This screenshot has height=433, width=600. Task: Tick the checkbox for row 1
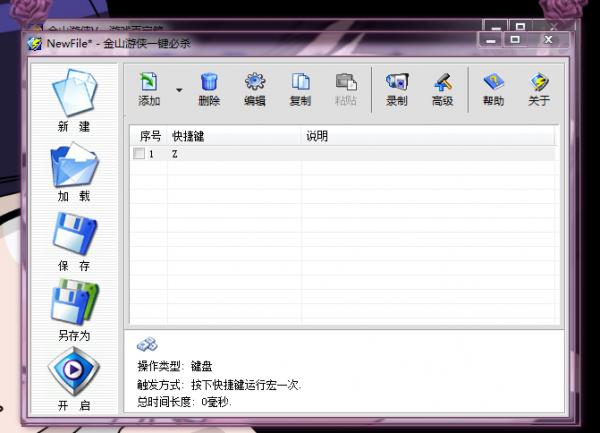(139, 154)
